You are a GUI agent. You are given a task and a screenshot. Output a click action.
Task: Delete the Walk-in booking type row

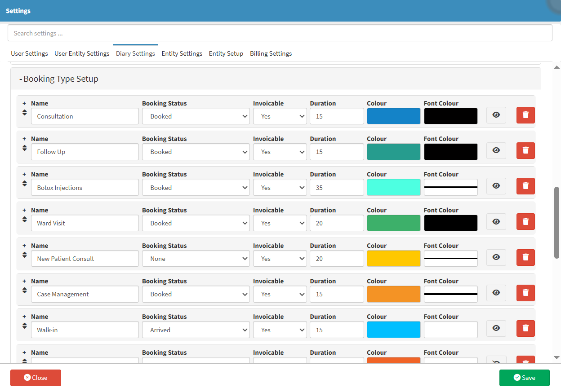click(525, 329)
